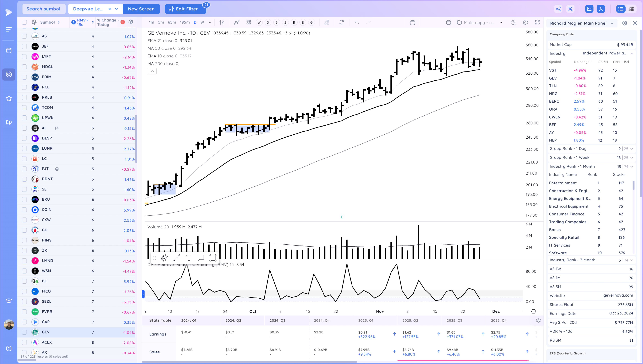Select the text annotation tool
This screenshot has height=364, width=643.
[189, 258]
